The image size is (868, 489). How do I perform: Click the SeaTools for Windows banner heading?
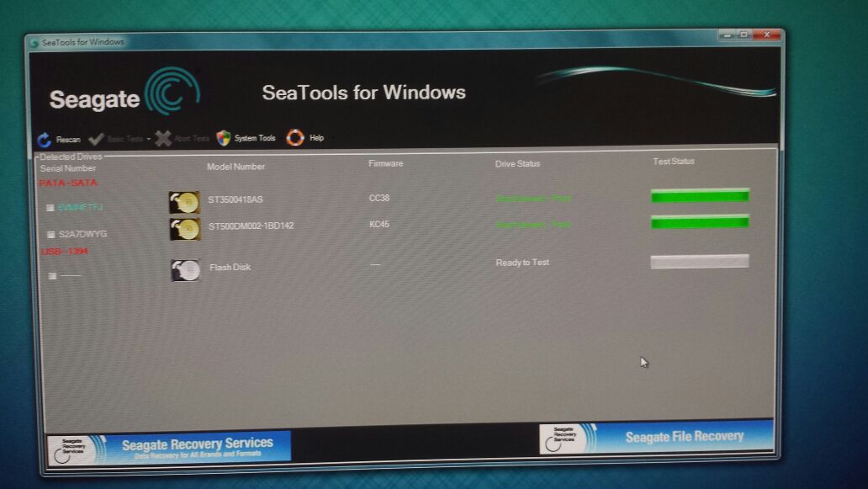pyautogui.click(x=363, y=93)
